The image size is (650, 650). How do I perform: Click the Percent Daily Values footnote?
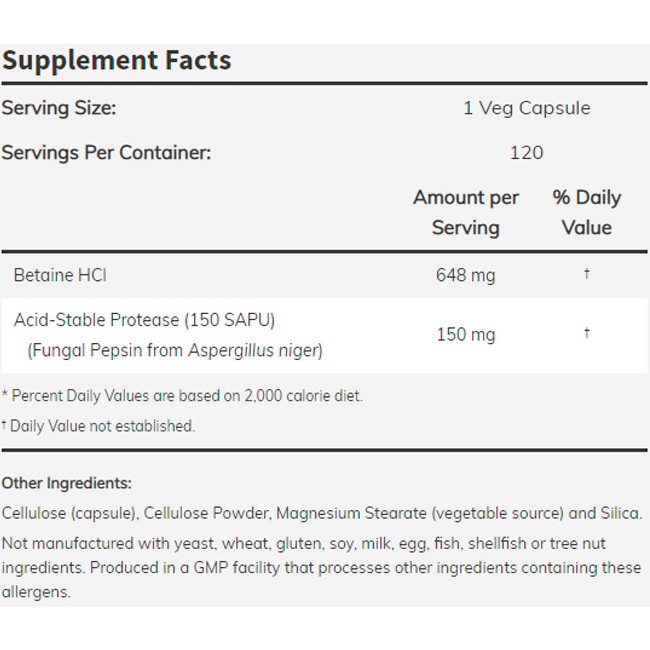click(182, 396)
